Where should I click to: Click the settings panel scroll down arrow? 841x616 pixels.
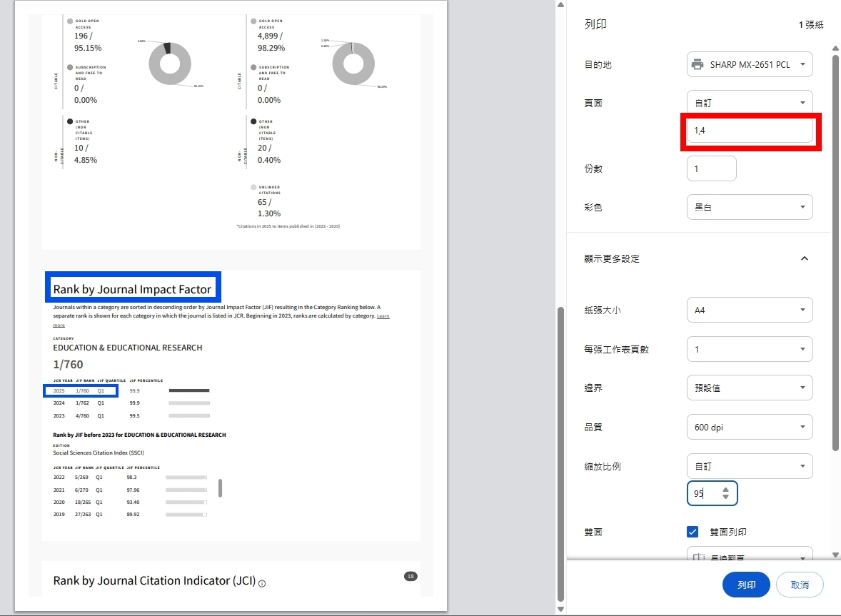835,555
